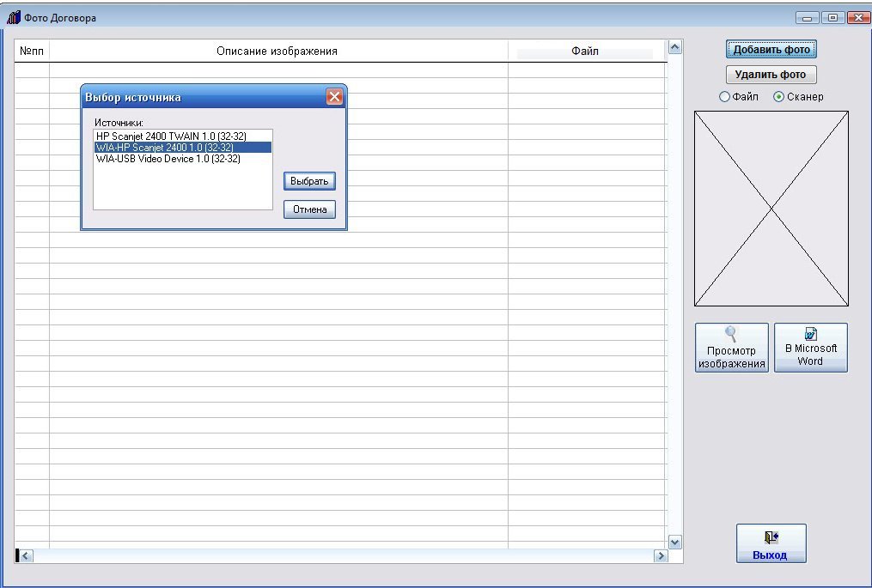Click the horizontal scroll right arrow

661,555
